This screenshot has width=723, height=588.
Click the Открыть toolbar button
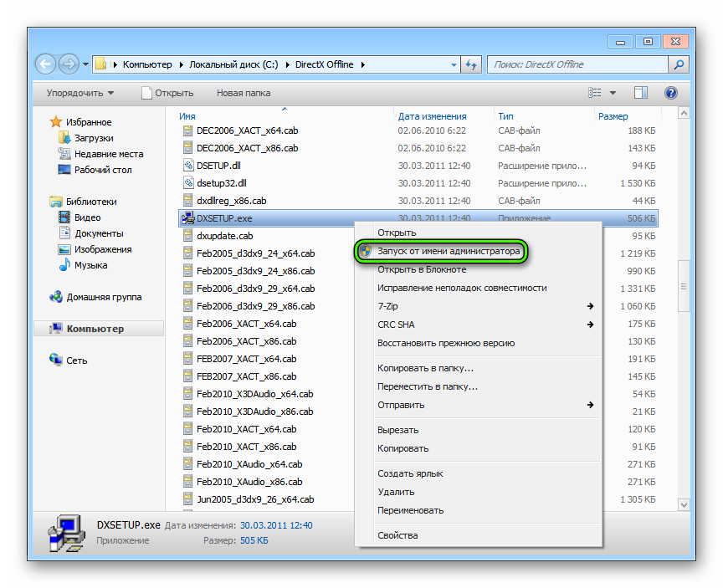coord(168,93)
